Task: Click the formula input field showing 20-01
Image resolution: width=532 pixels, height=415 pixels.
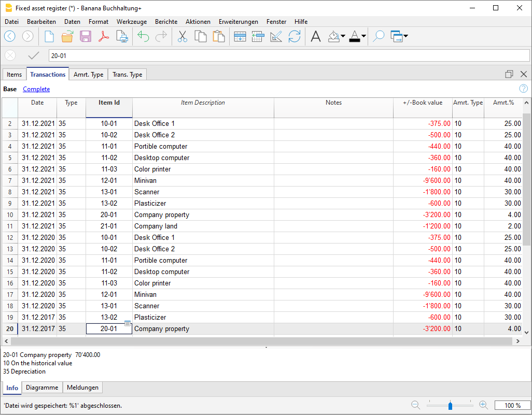Action: coord(288,55)
